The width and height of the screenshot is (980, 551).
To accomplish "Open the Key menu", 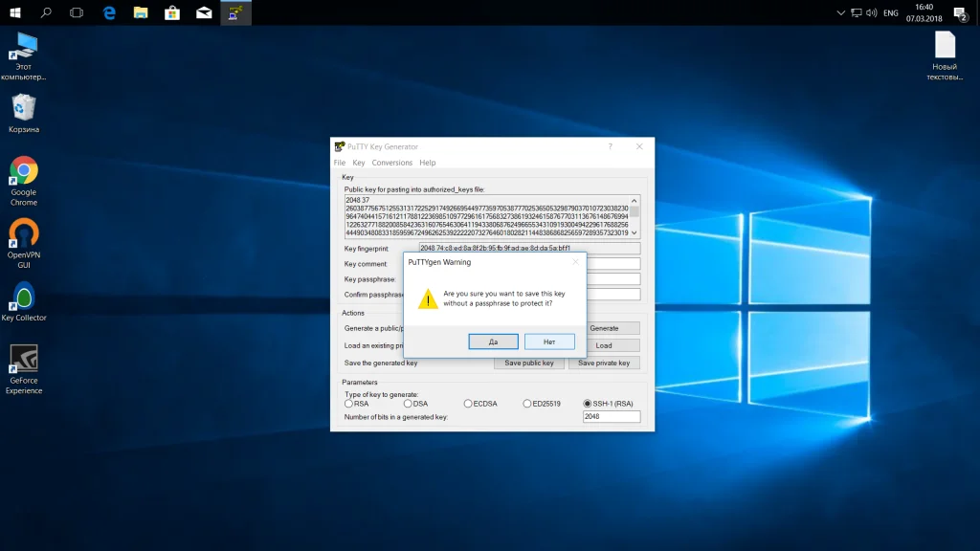I will coord(359,163).
